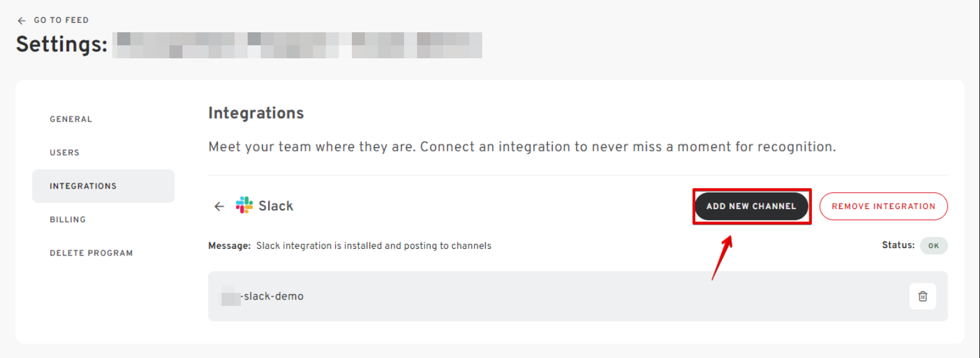Click the Status label text

tap(897, 245)
